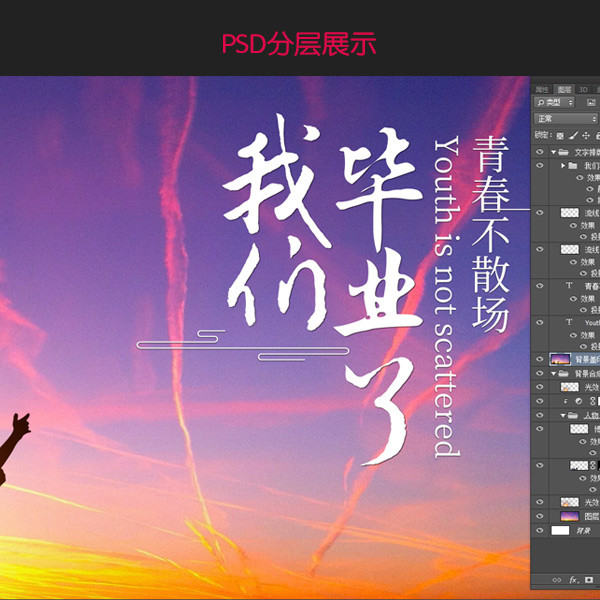This screenshot has height=600, width=600.
Task: Collapse the 人物 group
Action: pyautogui.click(x=563, y=415)
